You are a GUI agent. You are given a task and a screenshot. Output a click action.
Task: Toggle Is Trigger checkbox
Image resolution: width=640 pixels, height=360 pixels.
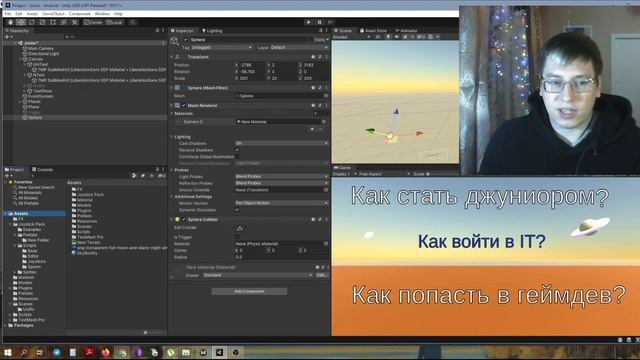237,237
